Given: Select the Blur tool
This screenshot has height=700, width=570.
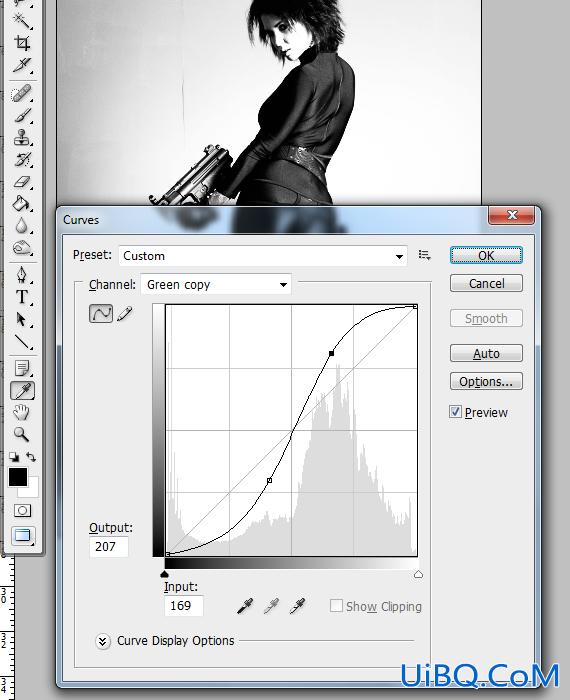Looking at the screenshot, I should pyautogui.click(x=21, y=226).
